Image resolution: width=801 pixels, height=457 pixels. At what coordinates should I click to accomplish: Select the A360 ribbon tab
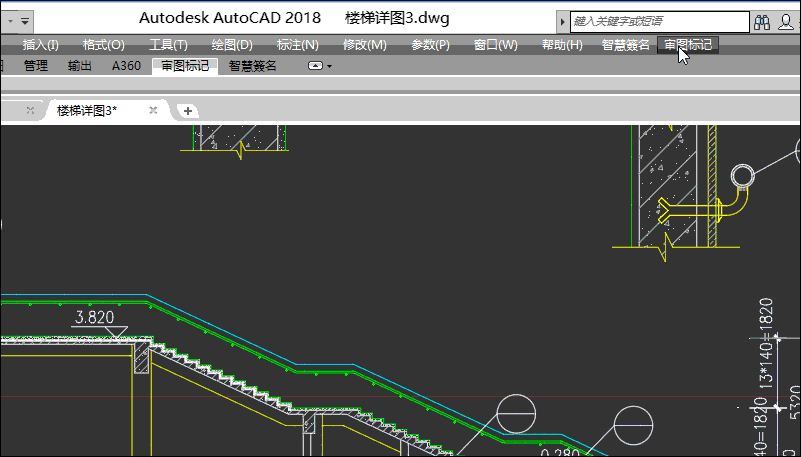(126, 66)
